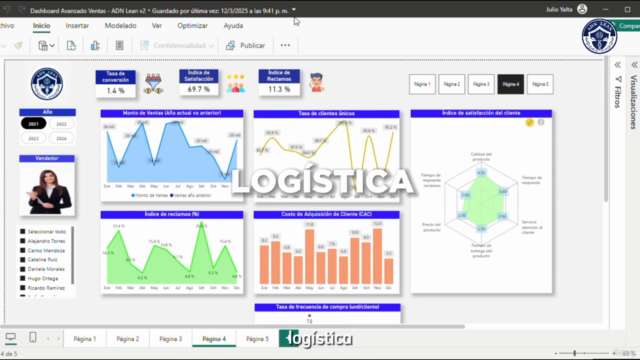Click the Filtros funnel icon
Viewport: 640px width, 360px height.
(x=618, y=79)
